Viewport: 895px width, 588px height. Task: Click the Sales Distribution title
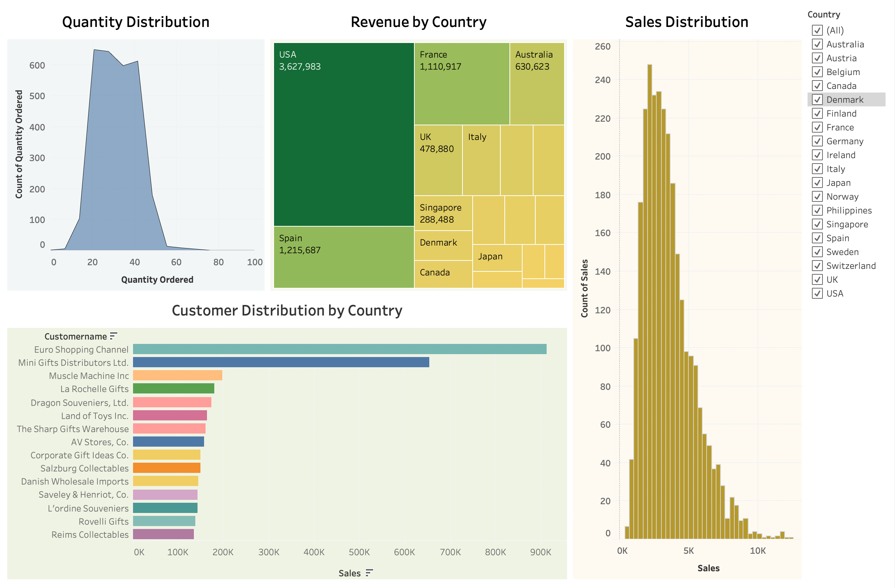pyautogui.click(x=687, y=22)
